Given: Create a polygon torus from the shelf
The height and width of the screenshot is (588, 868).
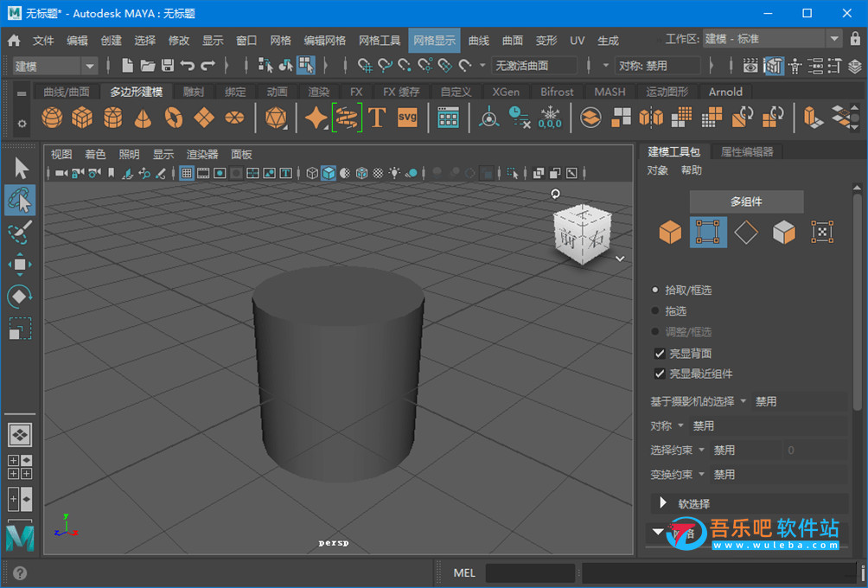Looking at the screenshot, I should 173,118.
